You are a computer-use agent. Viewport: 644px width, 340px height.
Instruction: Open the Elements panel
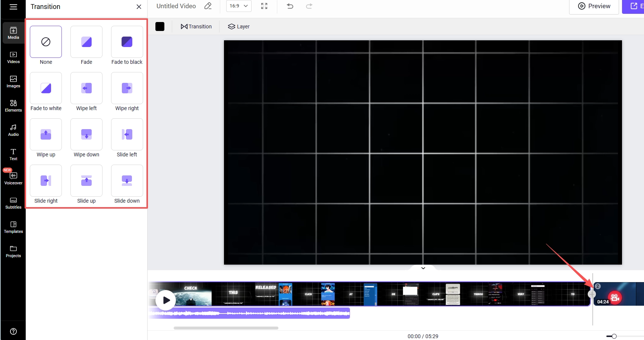13,106
